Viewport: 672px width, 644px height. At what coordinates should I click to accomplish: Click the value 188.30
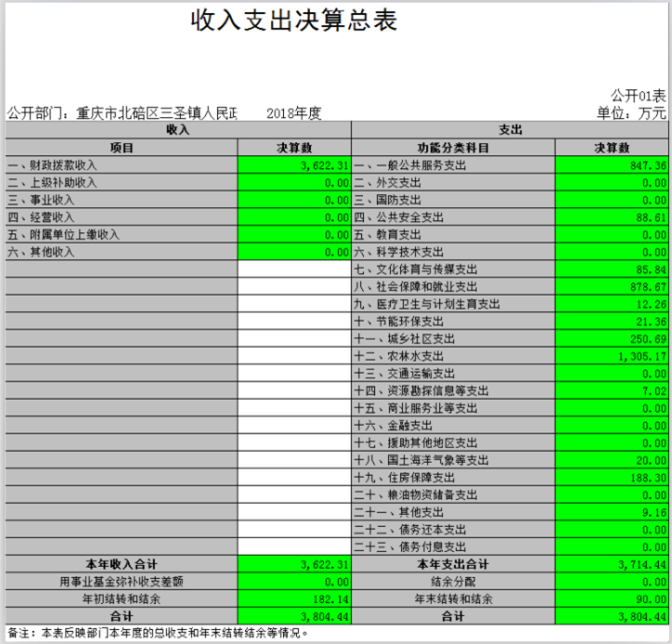click(648, 478)
